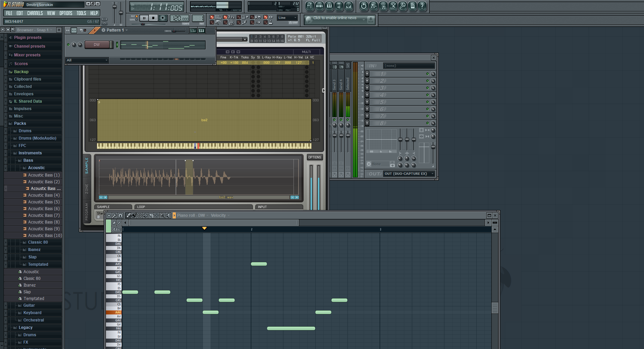The width and height of the screenshot is (644, 349).
Task: Open the piano roll toolbar shortcut icon
Action: click(329, 6)
